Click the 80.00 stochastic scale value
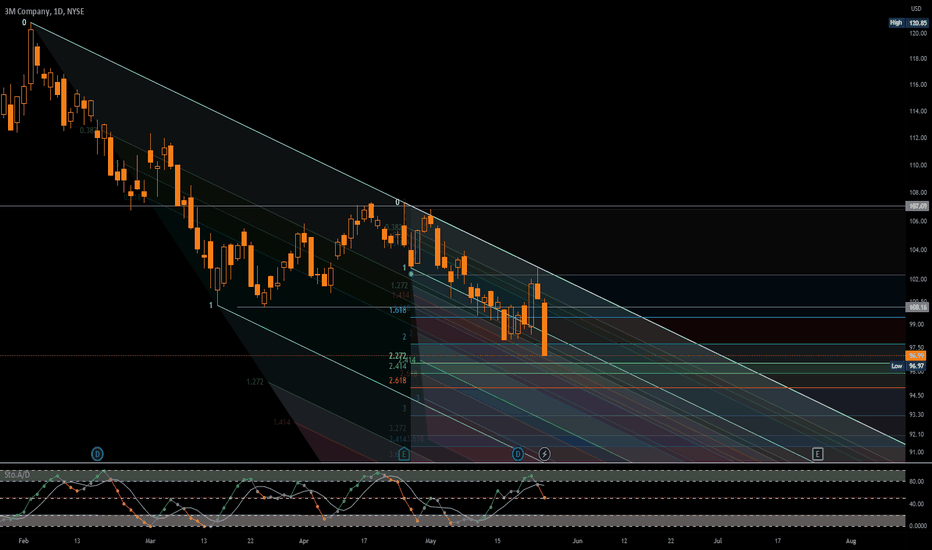The image size is (932, 550). (917, 482)
